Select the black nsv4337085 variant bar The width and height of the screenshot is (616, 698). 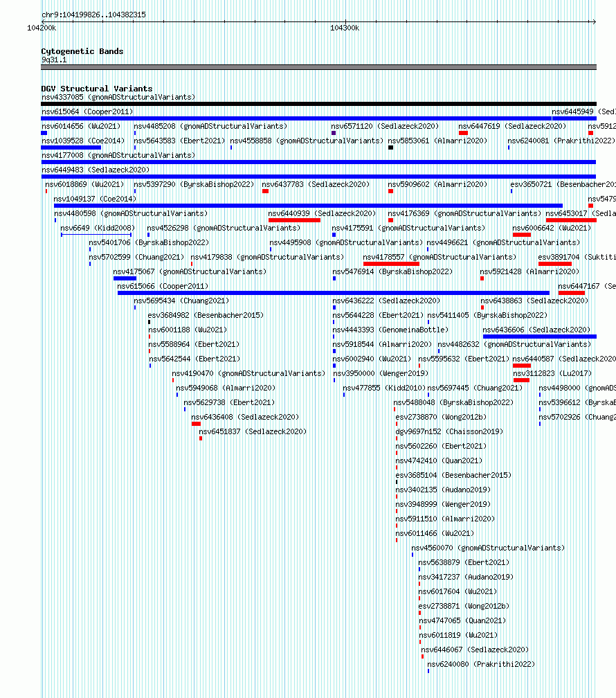[x=318, y=104]
